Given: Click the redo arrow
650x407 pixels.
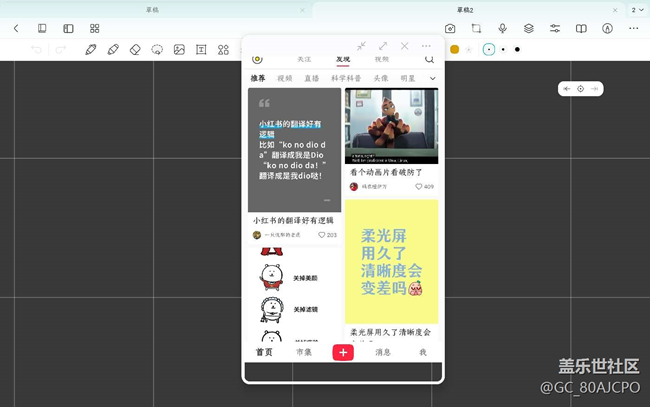Looking at the screenshot, I should click(x=61, y=50).
